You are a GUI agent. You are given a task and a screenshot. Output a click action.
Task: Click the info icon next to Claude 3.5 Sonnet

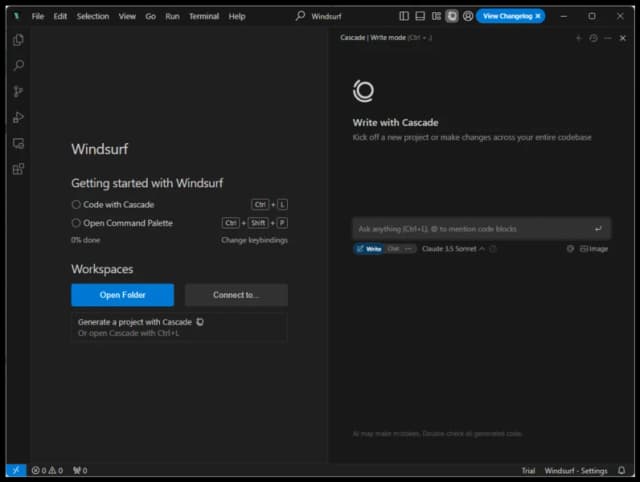click(493, 249)
